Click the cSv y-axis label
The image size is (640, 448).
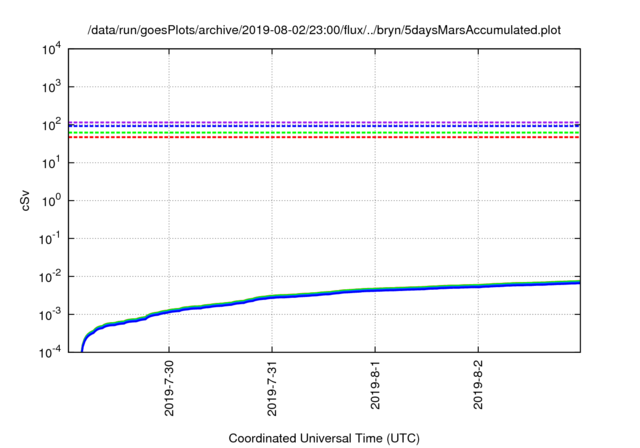pyautogui.click(x=25, y=200)
